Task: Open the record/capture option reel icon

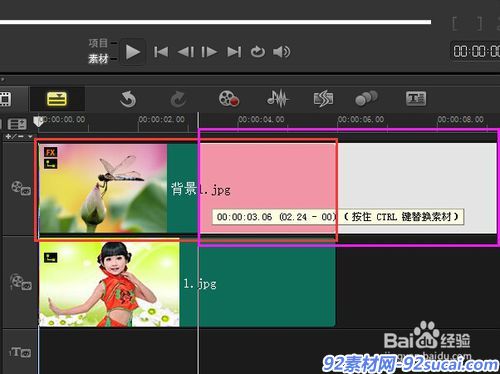Action: coord(229,99)
